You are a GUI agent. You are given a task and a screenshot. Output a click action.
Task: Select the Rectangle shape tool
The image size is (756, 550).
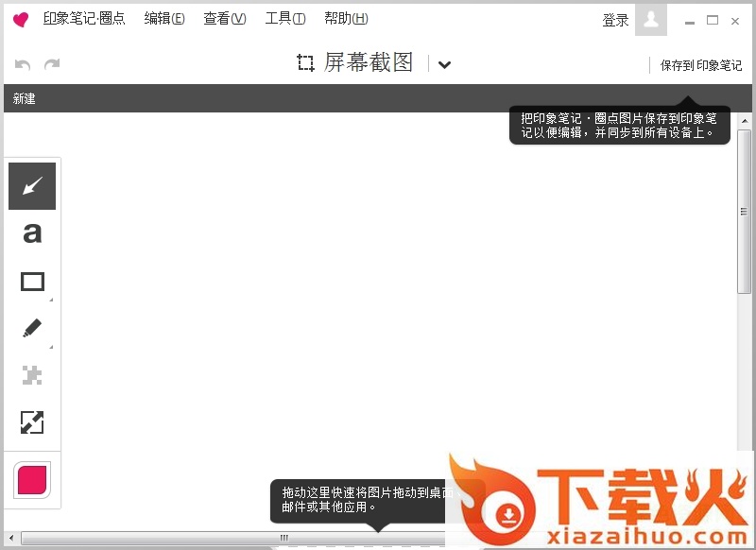click(32, 281)
